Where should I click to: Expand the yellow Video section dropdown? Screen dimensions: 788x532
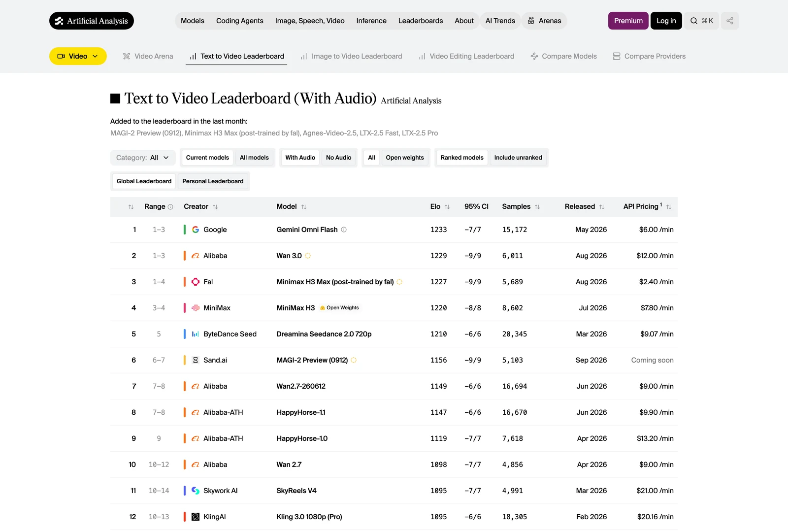pos(78,56)
